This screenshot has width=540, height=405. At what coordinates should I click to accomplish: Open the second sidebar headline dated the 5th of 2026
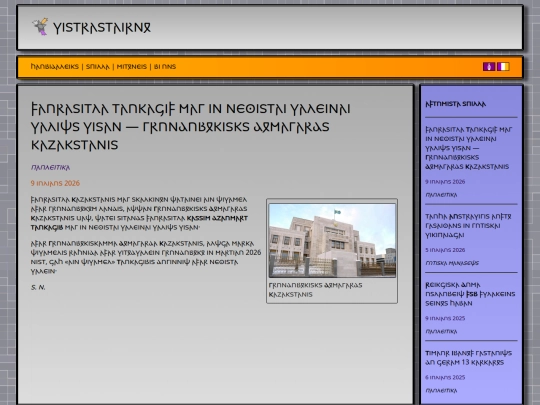point(468,226)
